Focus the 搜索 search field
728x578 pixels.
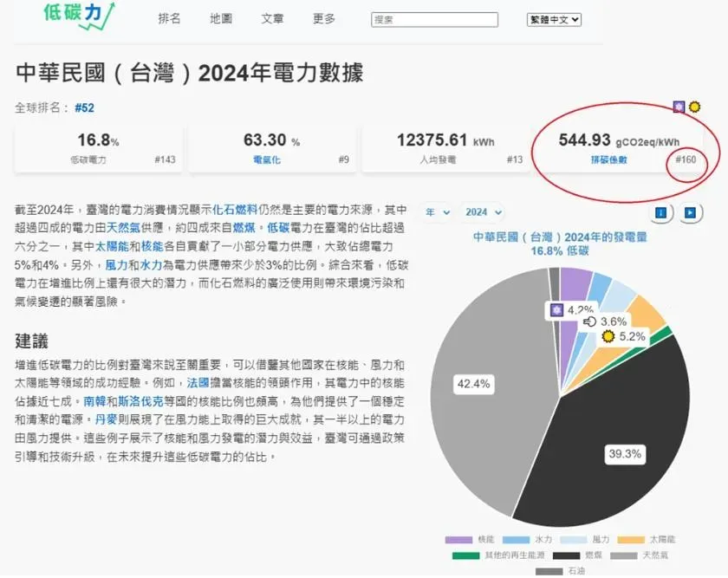434,20
